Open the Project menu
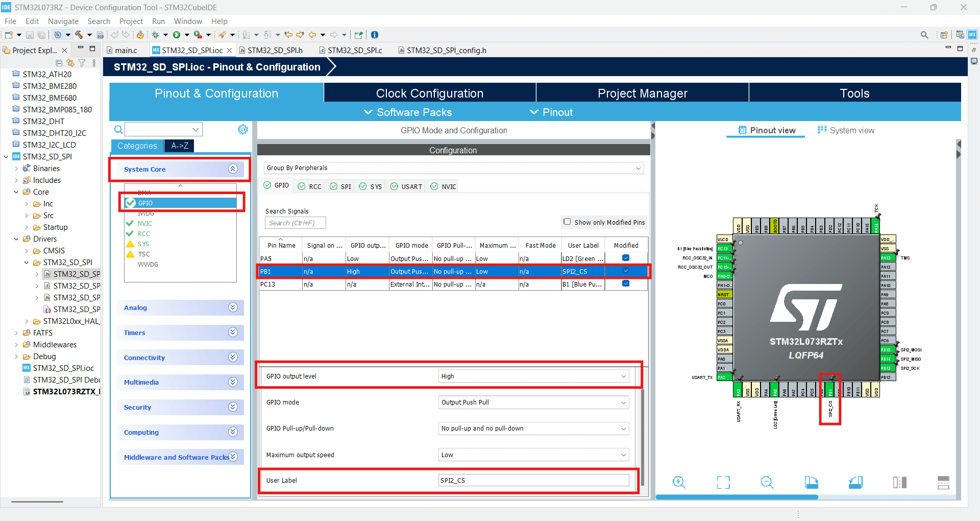Image resolution: width=980 pixels, height=521 pixels. [131, 21]
